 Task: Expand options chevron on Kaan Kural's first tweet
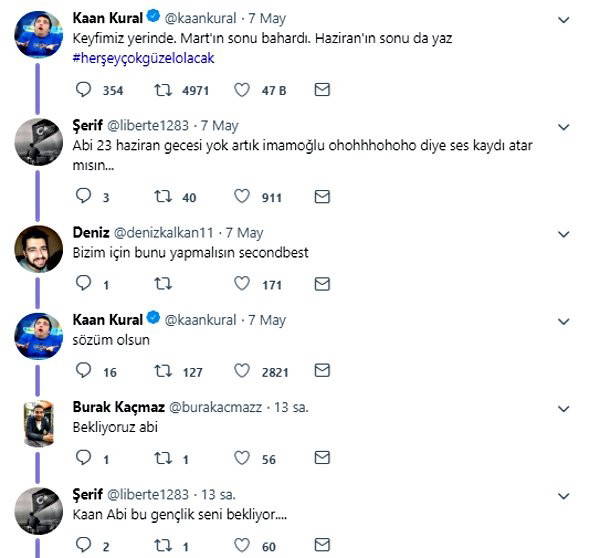tap(562, 20)
